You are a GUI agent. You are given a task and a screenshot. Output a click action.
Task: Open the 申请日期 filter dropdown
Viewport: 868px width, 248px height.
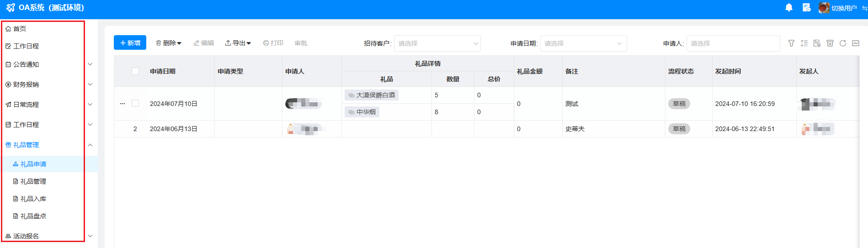point(583,43)
